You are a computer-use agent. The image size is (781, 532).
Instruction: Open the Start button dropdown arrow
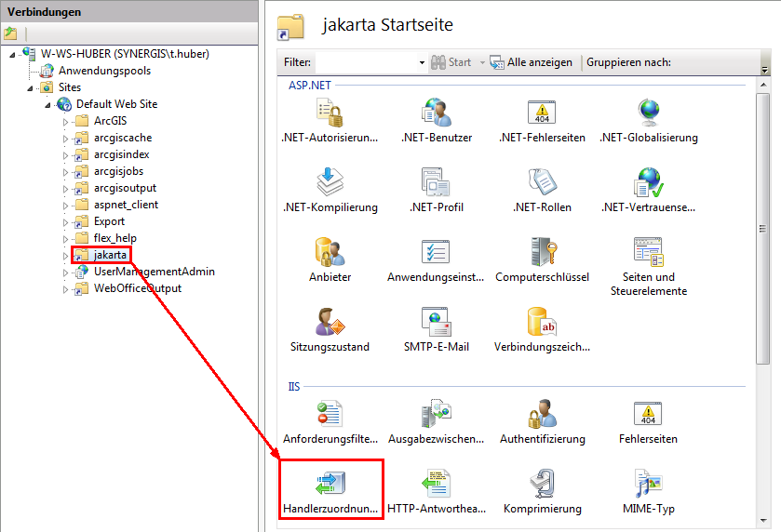482,62
